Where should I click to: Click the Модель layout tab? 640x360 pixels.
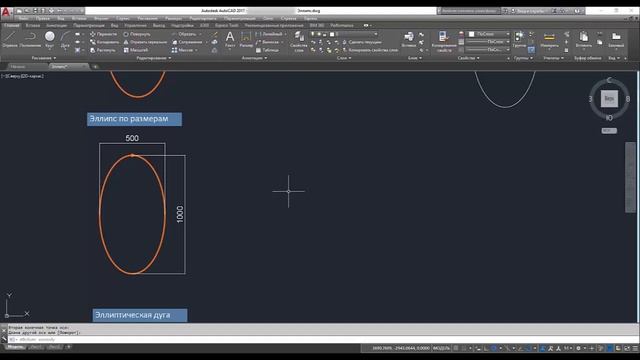[x=15, y=347]
